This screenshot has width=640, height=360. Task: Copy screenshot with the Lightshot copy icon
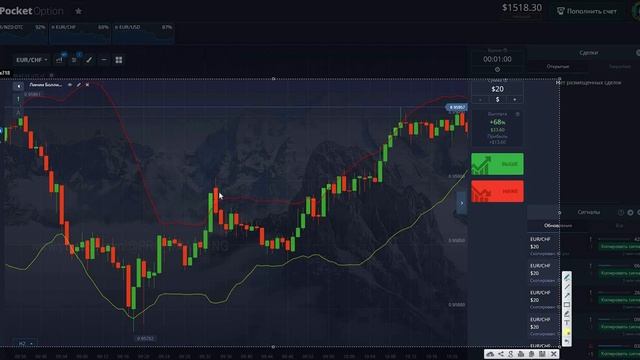click(531, 354)
